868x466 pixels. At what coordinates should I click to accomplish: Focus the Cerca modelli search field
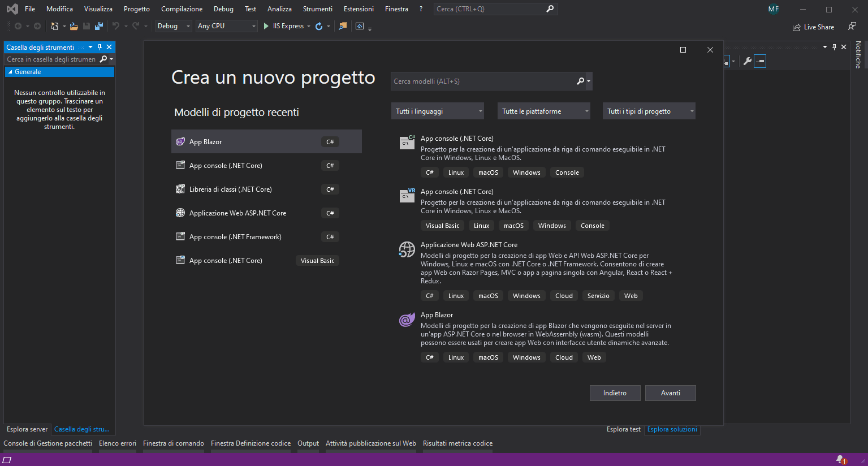tap(483, 81)
